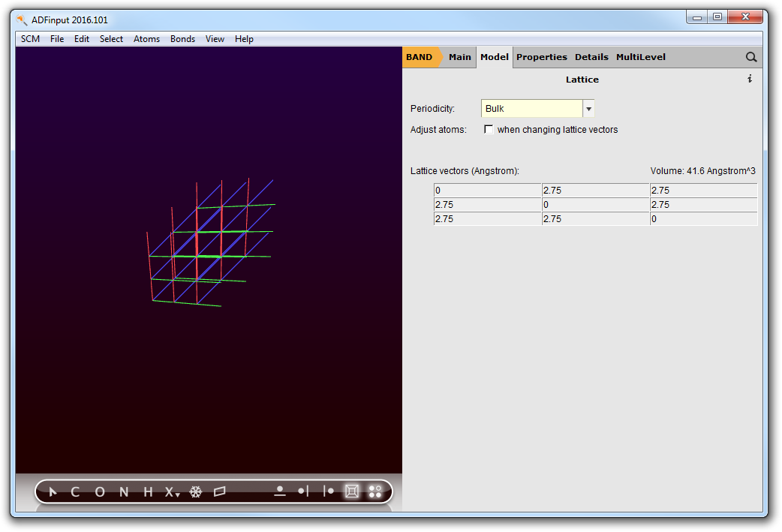This screenshot has height=532, width=782.
Task: Click first lattice vector y field 2.75
Action: click(x=595, y=191)
